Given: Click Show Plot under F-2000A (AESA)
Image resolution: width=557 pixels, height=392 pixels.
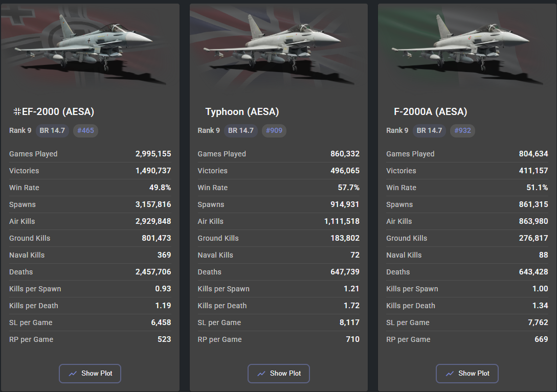Looking at the screenshot, I should 467,374.
